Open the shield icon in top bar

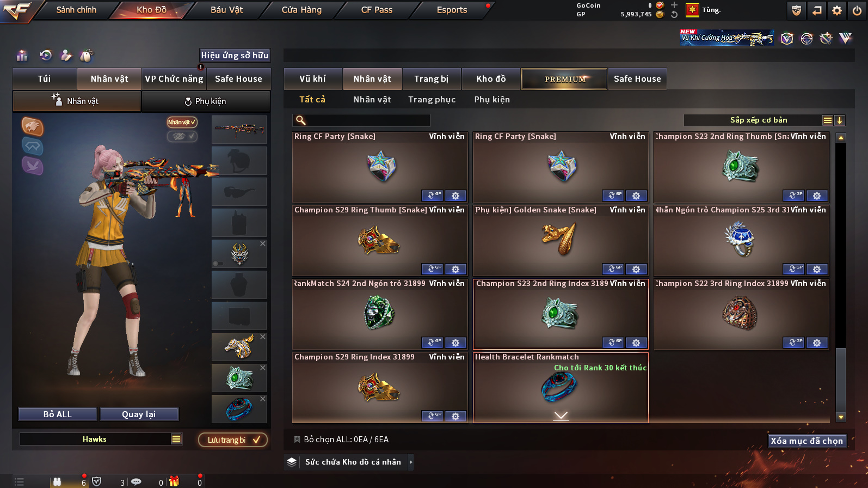797,10
